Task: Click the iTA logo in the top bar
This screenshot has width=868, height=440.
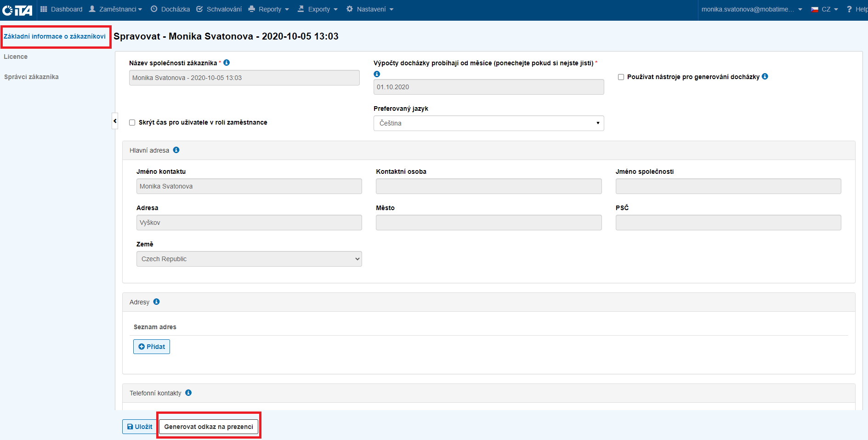Action: [17, 10]
